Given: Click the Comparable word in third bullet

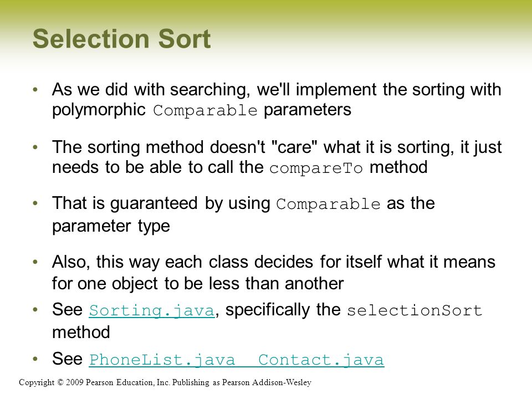Looking at the screenshot, I should point(328,204).
